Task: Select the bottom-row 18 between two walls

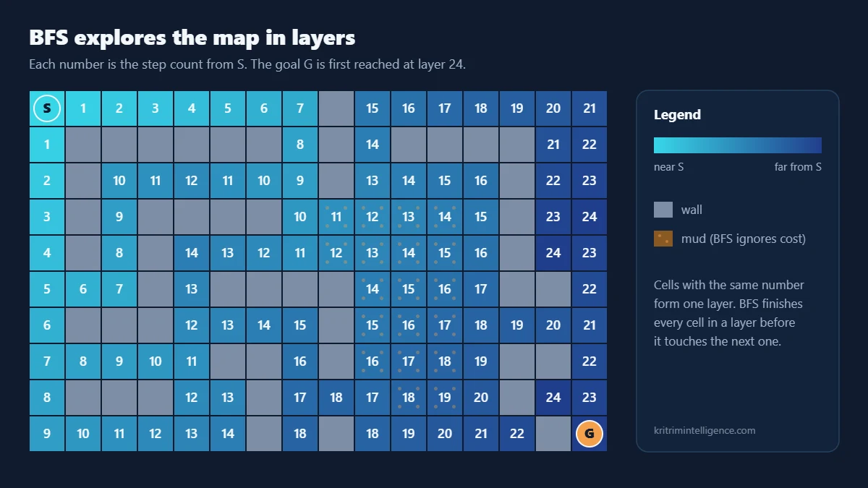Action: (x=300, y=434)
